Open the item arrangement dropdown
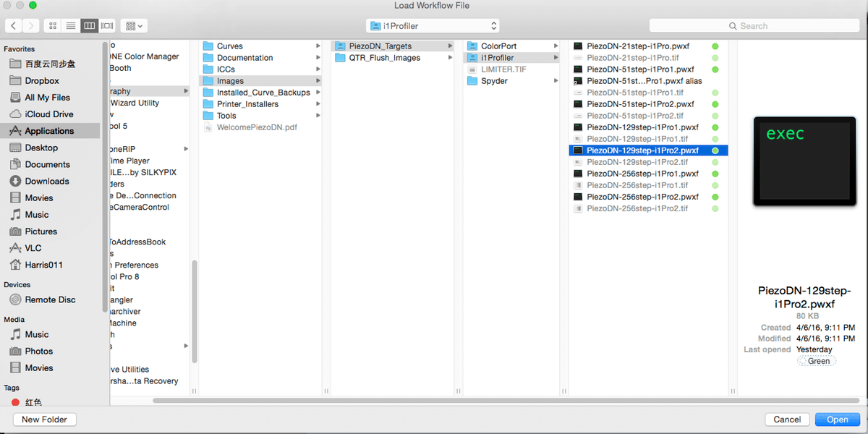The image size is (868, 434). coord(134,25)
